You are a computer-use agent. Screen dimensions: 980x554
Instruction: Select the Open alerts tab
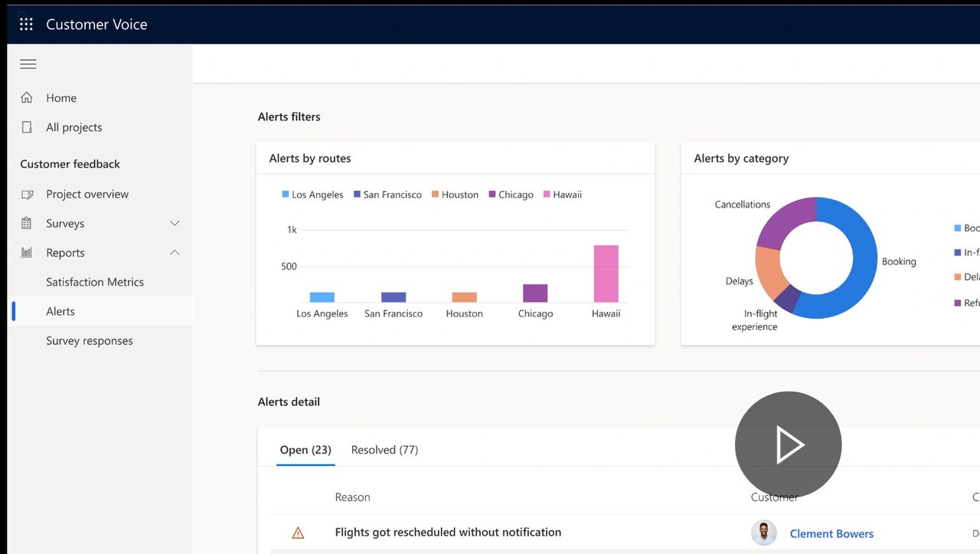305,450
